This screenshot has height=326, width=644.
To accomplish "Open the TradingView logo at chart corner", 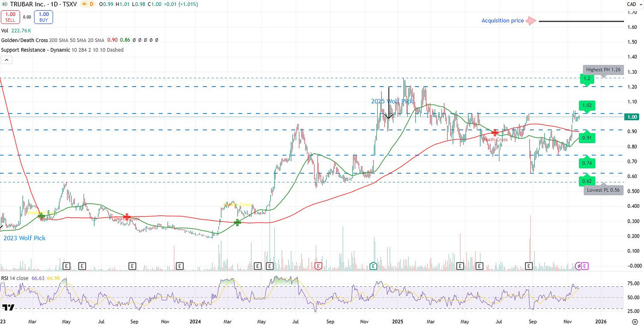I will click(8, 307).
